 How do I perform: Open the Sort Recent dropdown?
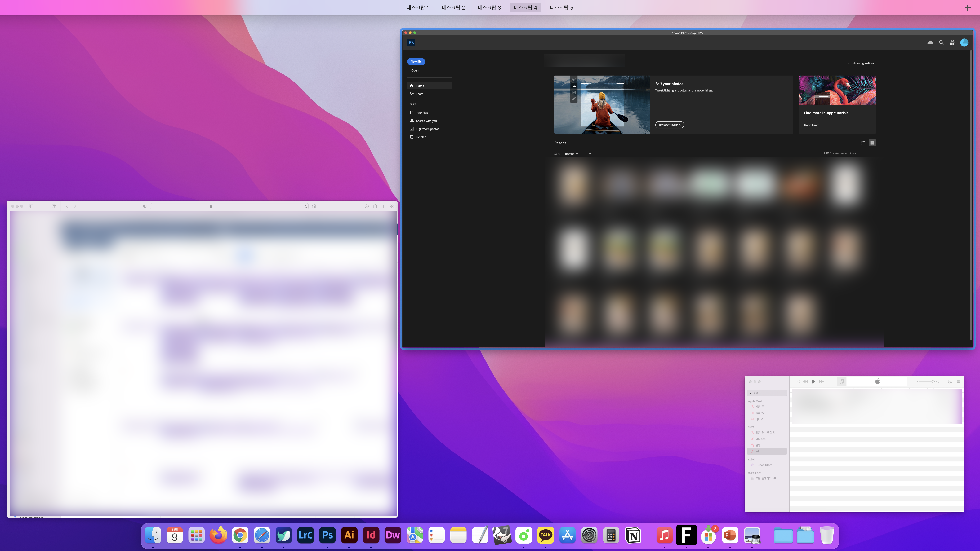tap(571, 154)
